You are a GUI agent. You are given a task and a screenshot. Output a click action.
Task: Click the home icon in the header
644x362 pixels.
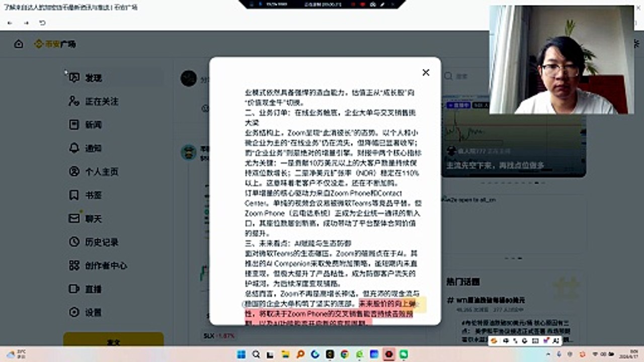[19, 44]
